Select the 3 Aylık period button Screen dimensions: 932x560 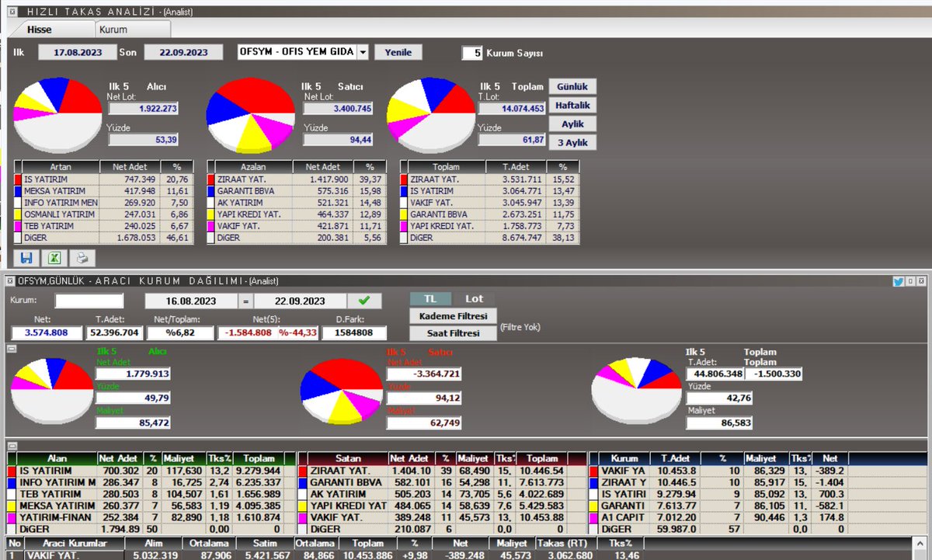coord(572,142)
